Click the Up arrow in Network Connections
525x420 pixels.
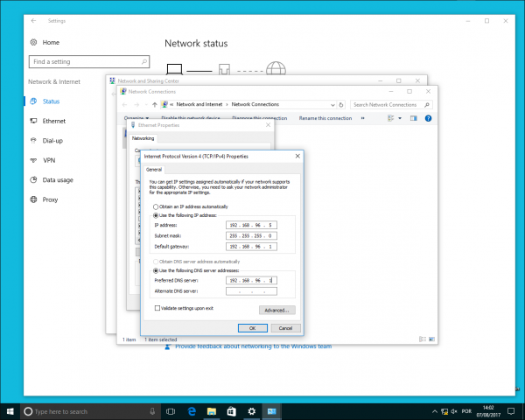click(154, 104)
